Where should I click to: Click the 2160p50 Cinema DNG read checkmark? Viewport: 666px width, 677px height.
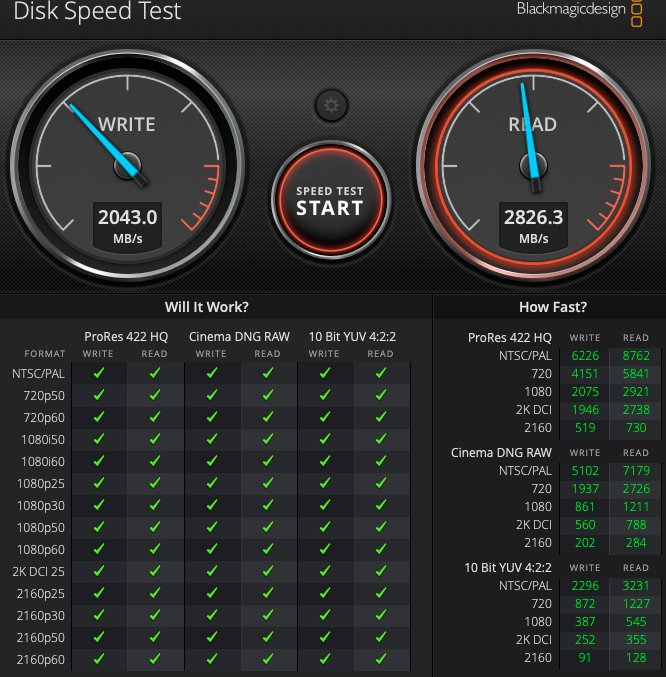coord(268,637)
